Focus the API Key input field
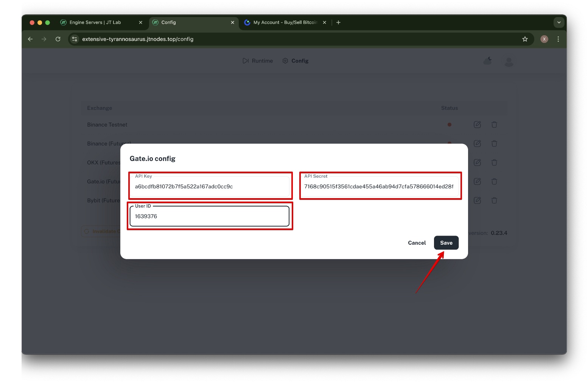588x383 pixels. coord(210,186)
